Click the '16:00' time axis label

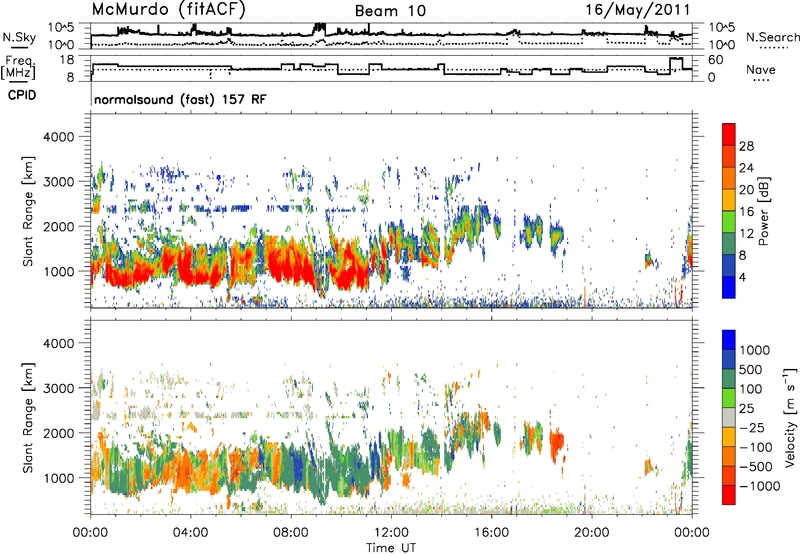(491, 533)
